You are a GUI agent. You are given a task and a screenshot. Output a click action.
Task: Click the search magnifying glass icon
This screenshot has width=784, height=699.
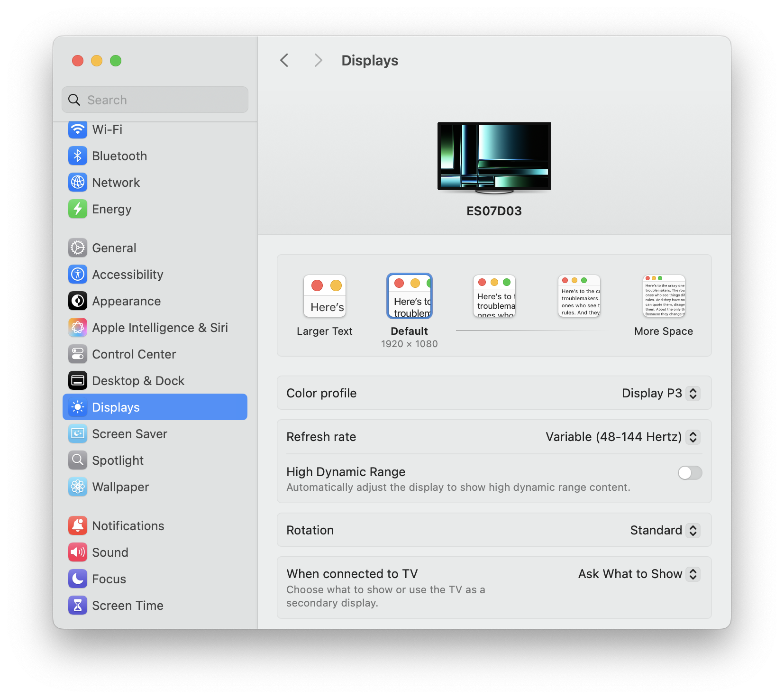click(74, 100)
